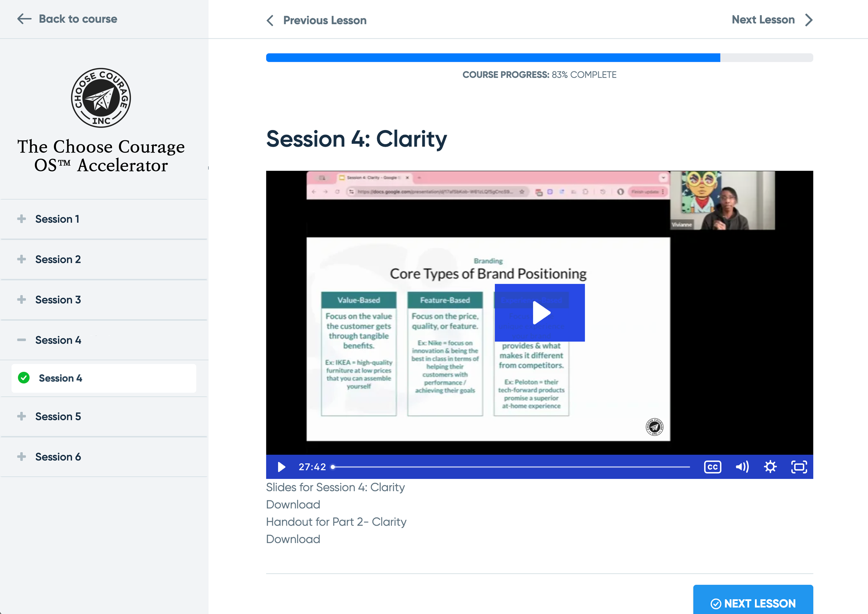Click the Feature-Based column header in video slide
The width and height of the screenshot is (868, 614).
[445, 300]
